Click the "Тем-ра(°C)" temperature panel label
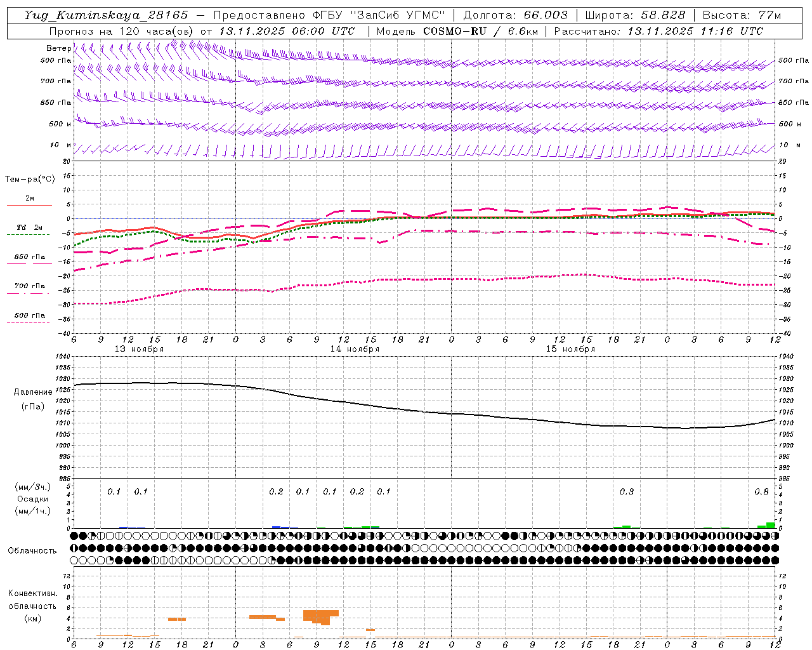812x650 pixels. (x=30, y=180)
